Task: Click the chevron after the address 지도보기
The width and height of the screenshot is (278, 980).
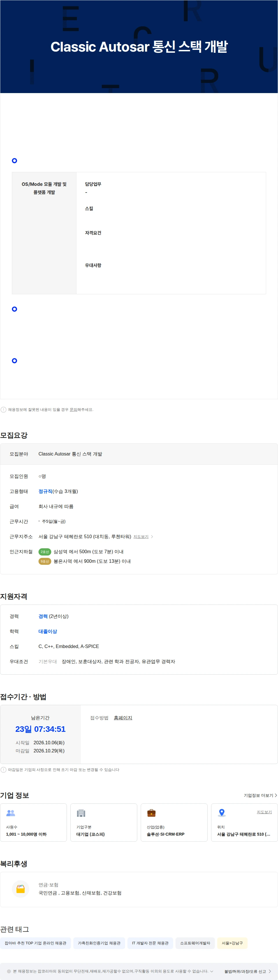Action: (x=152, y=536)
